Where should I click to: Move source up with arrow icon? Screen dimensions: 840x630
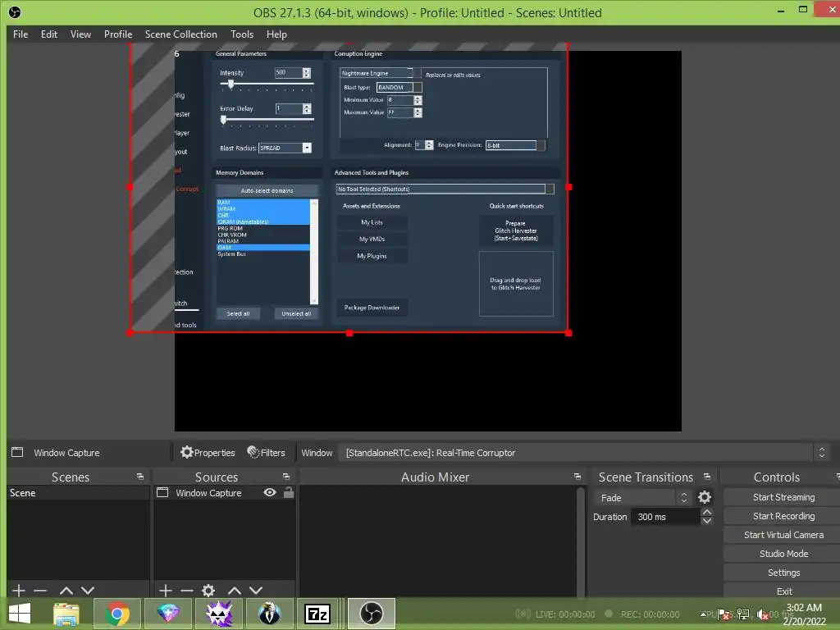235,591
